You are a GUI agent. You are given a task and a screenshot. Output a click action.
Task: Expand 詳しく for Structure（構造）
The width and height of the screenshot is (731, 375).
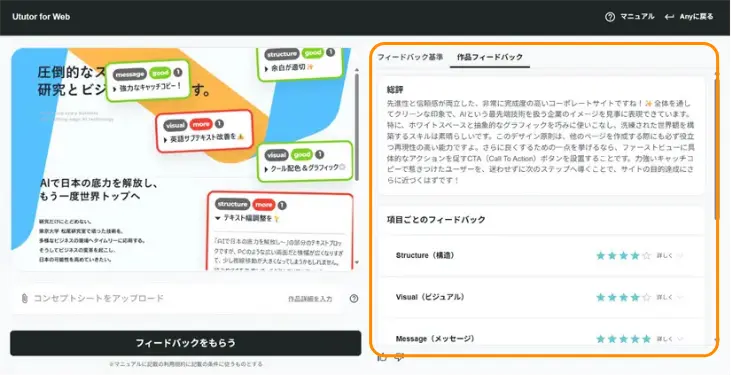670,256
